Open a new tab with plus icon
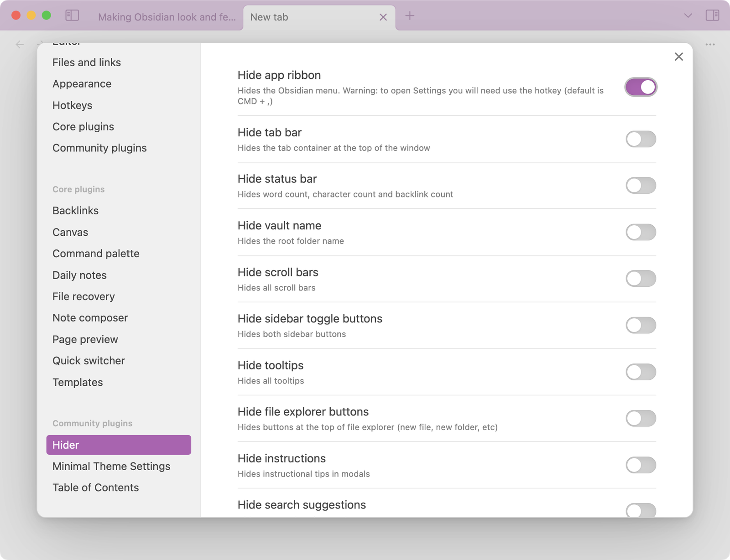The image size is (730, 560). pyautogui.click(x=410, y=16)
